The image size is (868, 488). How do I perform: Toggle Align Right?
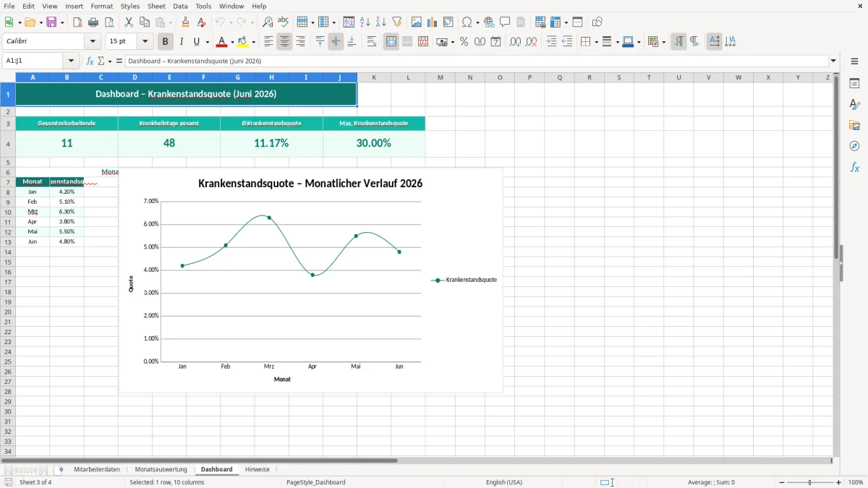300,42
